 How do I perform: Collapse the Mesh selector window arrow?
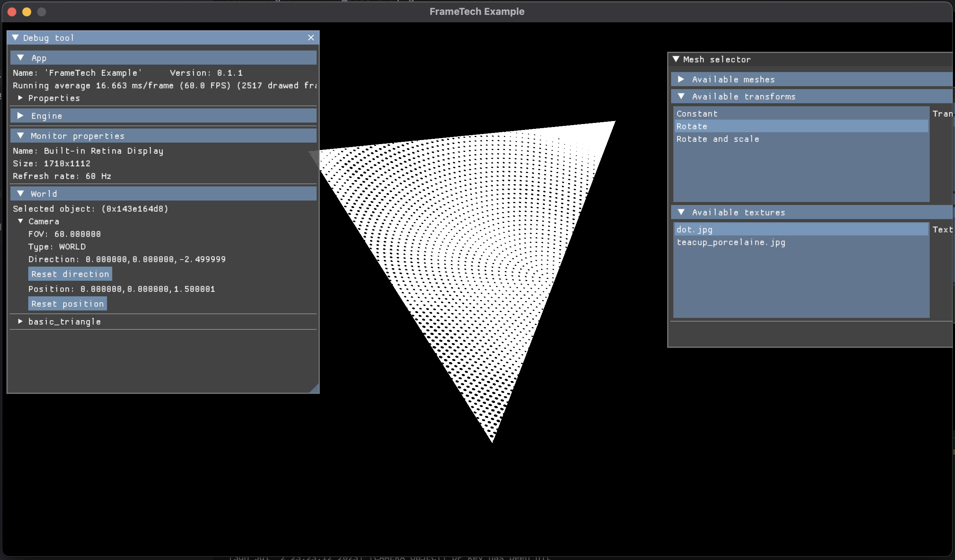tap(676, 59)
